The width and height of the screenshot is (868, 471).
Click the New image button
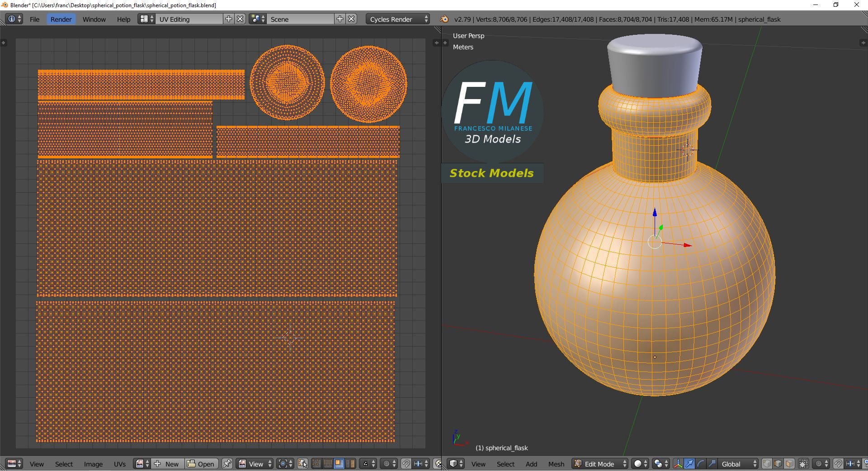click(168, 464)
